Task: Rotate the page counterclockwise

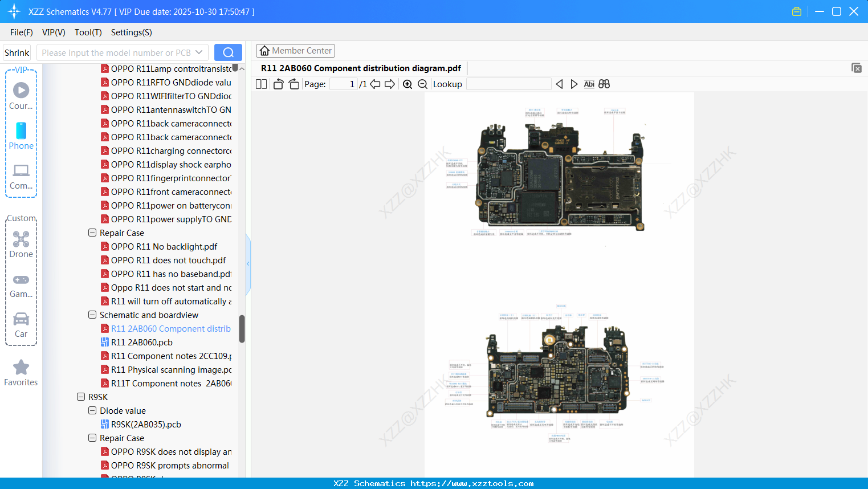Action: (x=278, y=84)
